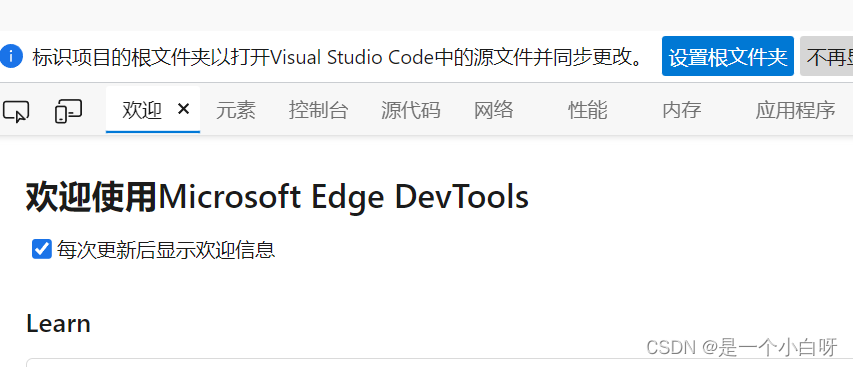Click the 欢迎使用Microsoft Edge DevTools heading

point(277,197)
